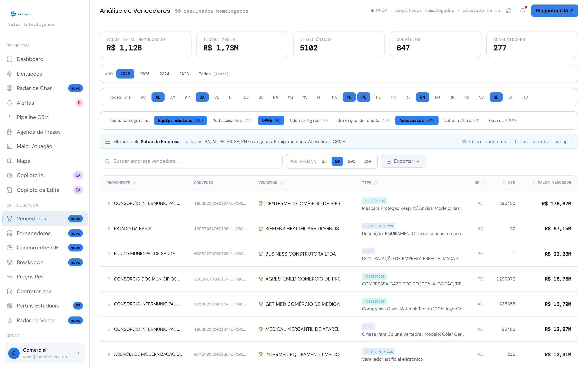Toggle the AL state filter off

[x=158, y=97]
